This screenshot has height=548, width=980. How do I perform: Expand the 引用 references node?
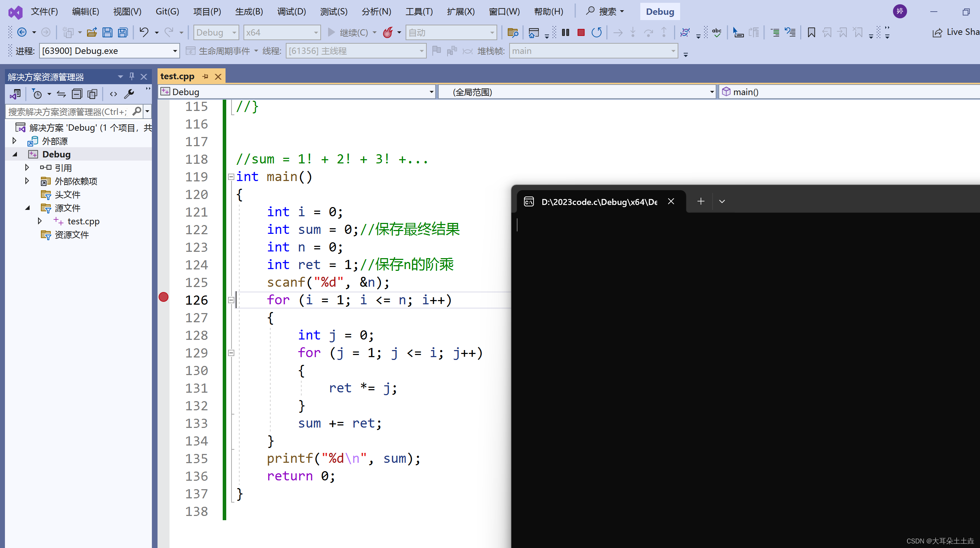tap(27, 167)
